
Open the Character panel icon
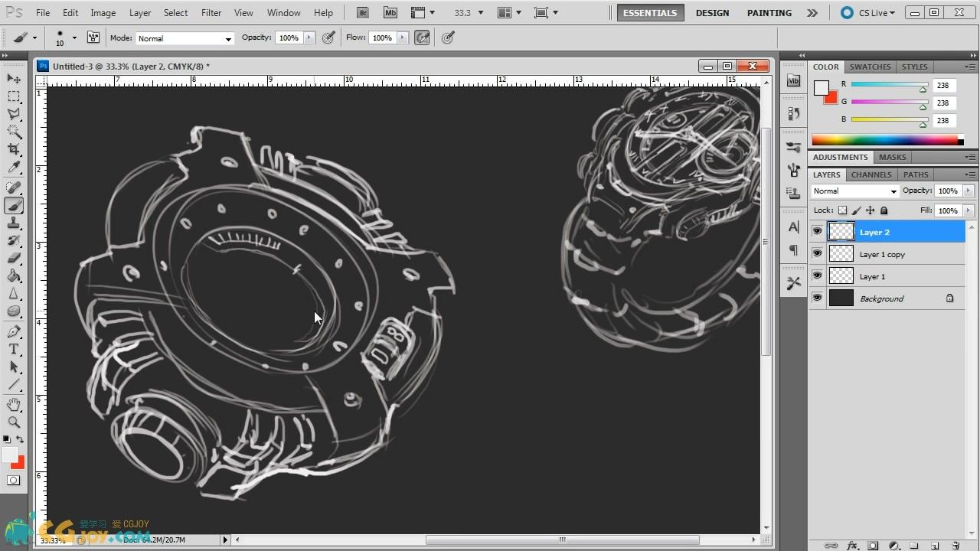pos(793,227)
